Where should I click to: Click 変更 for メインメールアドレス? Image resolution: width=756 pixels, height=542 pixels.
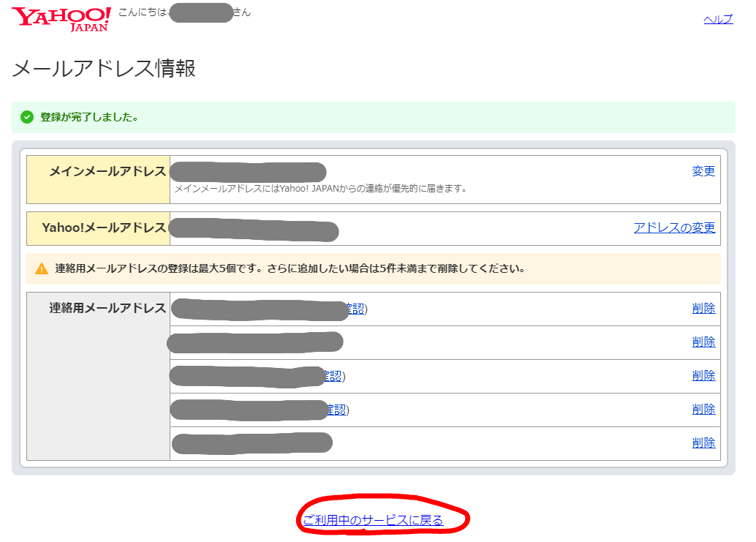(703, 171)
